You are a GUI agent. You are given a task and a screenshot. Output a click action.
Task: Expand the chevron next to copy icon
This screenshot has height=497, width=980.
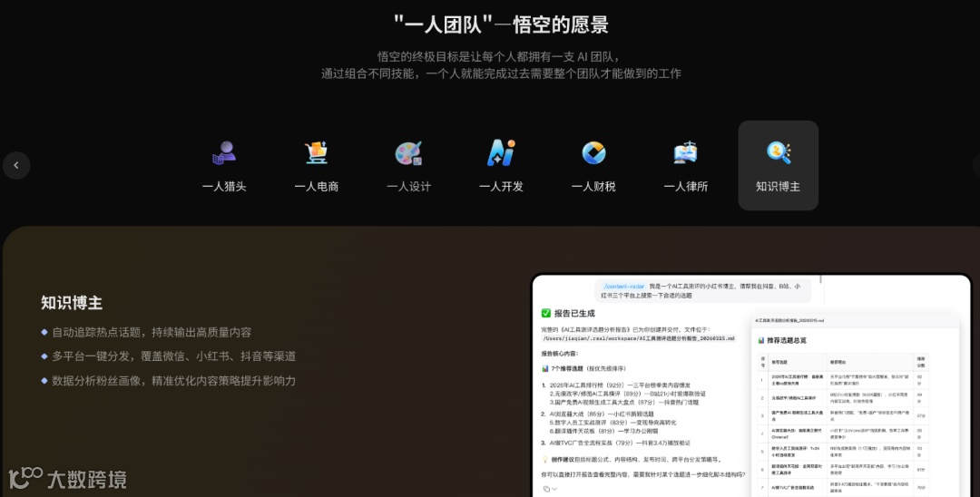(x=554, y=489)
